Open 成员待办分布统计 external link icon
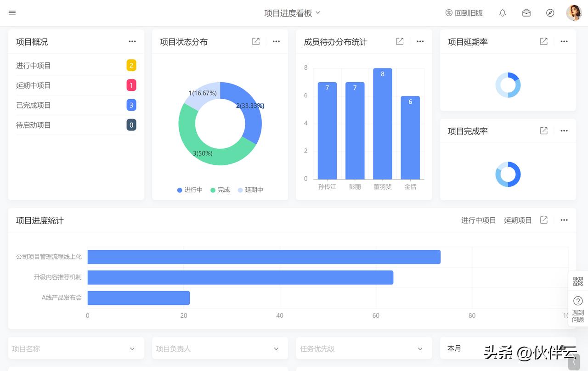588x371 pixels. 400,42
